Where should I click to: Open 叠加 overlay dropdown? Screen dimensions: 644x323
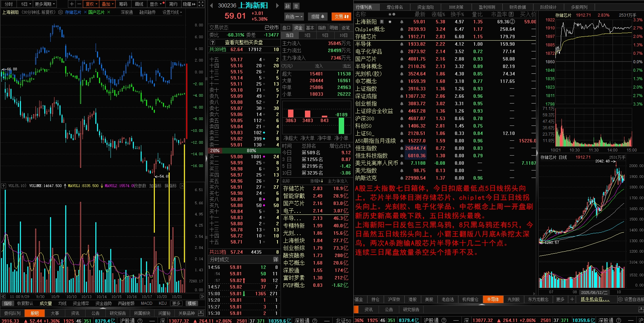point(108,4)
